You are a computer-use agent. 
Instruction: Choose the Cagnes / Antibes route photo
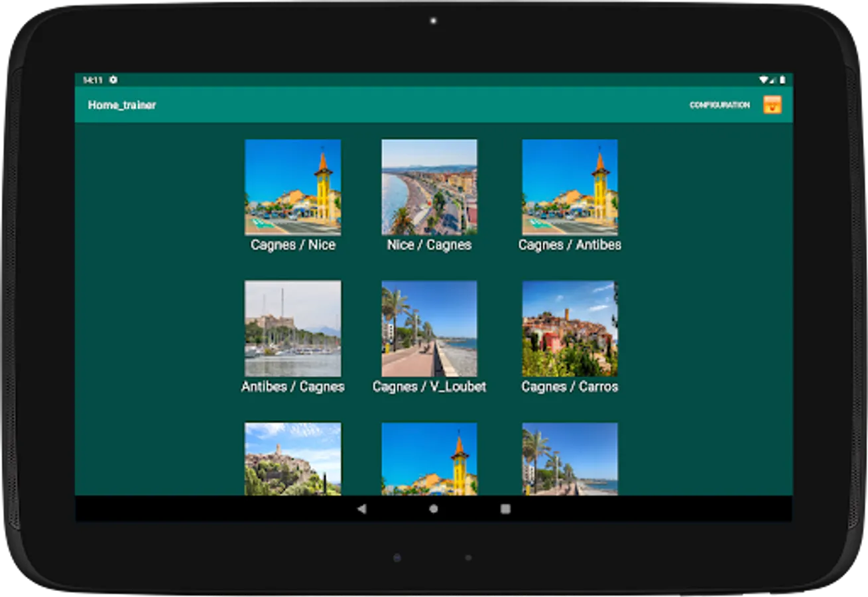click(570, 187)
